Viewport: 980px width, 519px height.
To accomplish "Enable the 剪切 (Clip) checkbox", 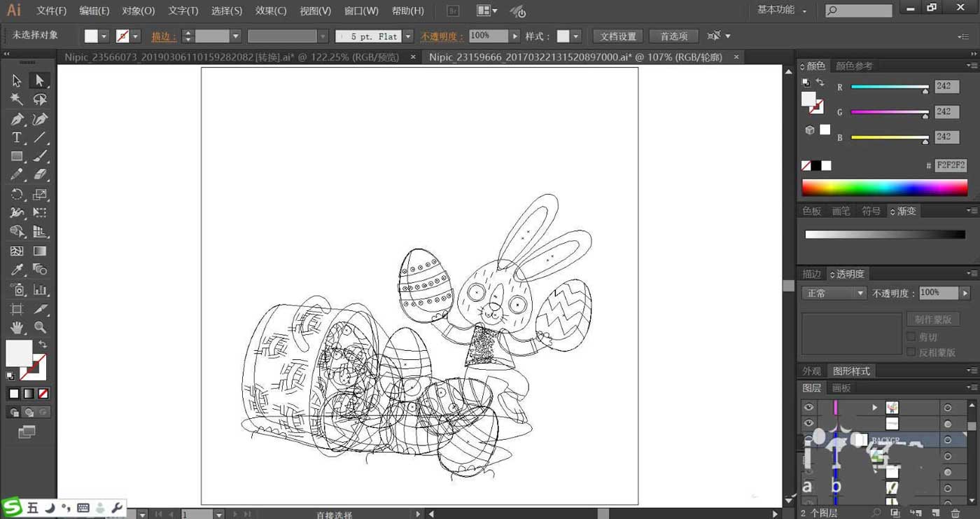I will (911, 337).
